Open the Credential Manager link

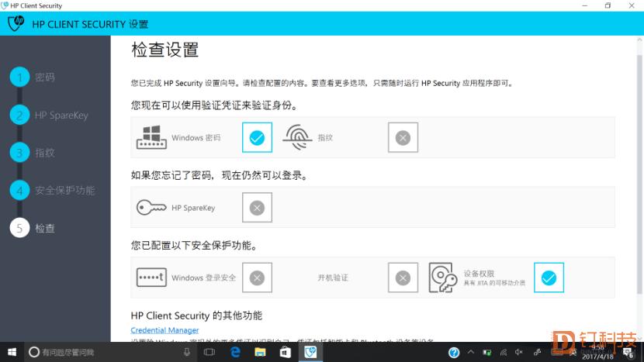click(x=164, y=330)
